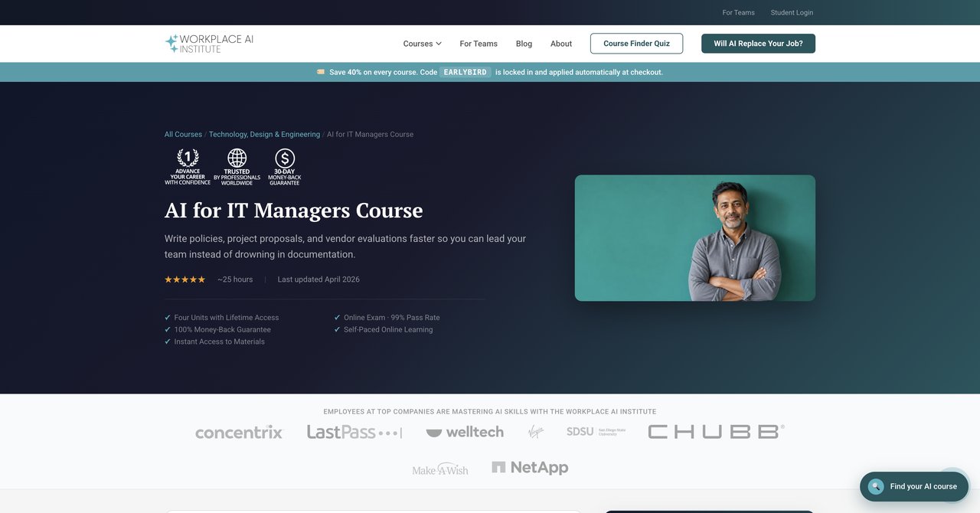Click Four Units with Lifetime Access
This screenshot has height=513, width=980.
coord(227,318)
